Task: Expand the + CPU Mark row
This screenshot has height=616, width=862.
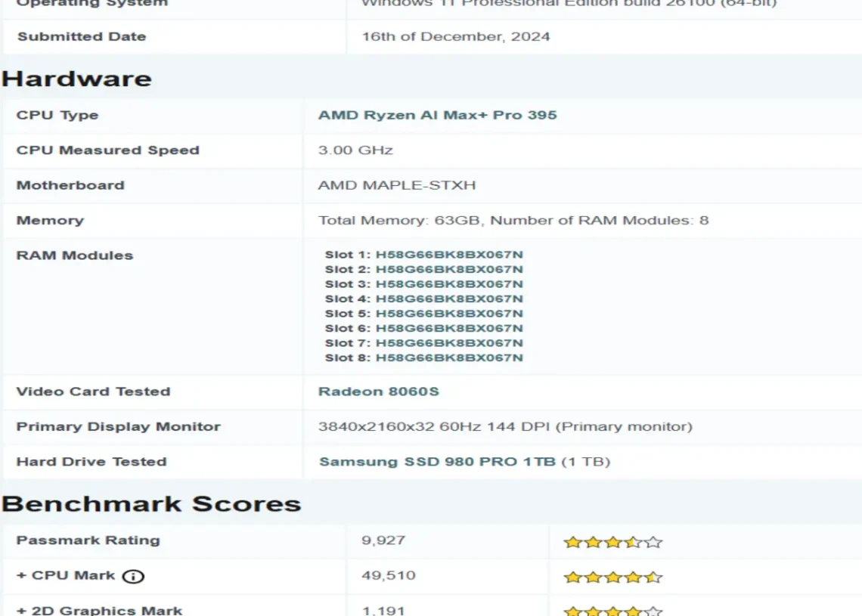Action: [x=66, y=575]
